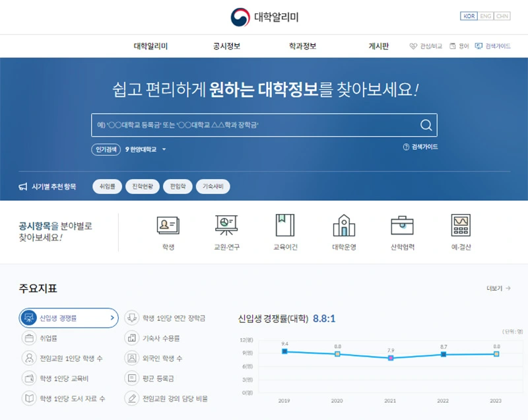Click the 기숙사비 quick button

[213, 186]
